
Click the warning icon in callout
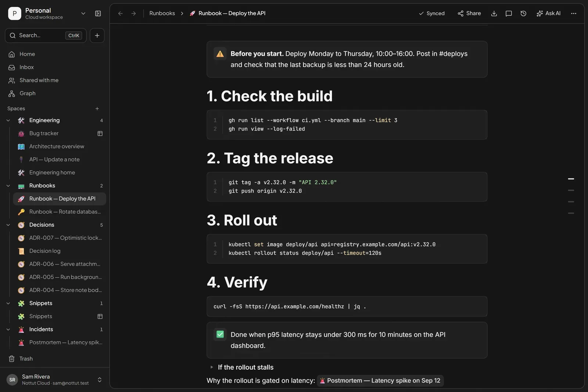[x=220, y=54]
